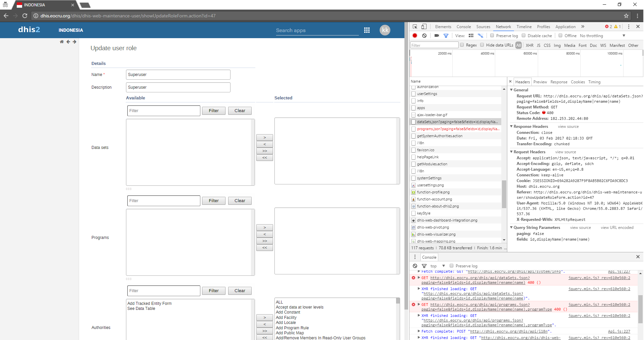Toggle the network filter funnel icon
Viewport: 644px width, 340px height.
(446, 36)
